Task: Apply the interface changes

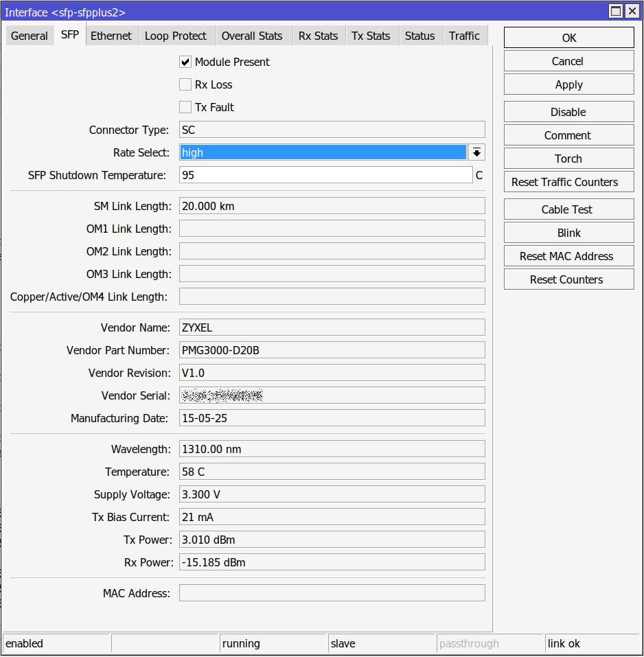Action: 568,84
